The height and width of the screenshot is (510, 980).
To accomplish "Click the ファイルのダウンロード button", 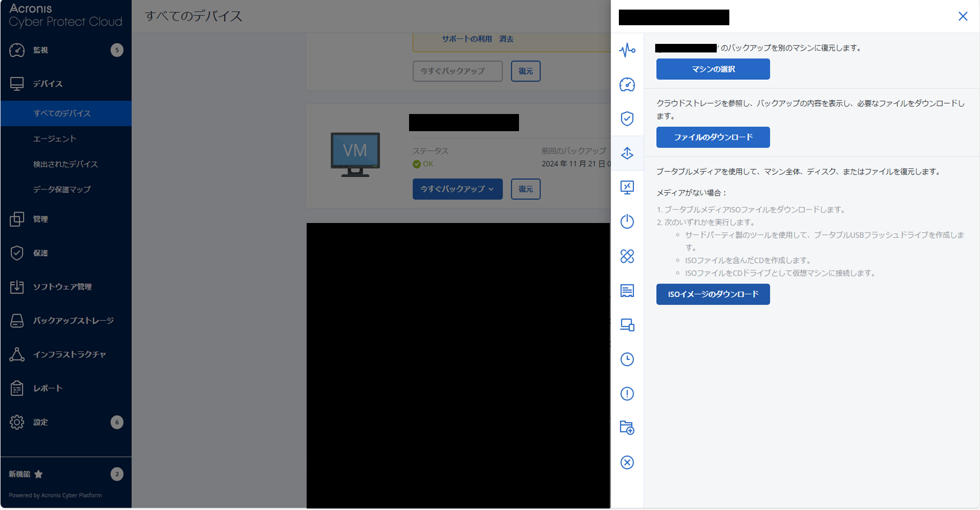I will tap(713, 137).
